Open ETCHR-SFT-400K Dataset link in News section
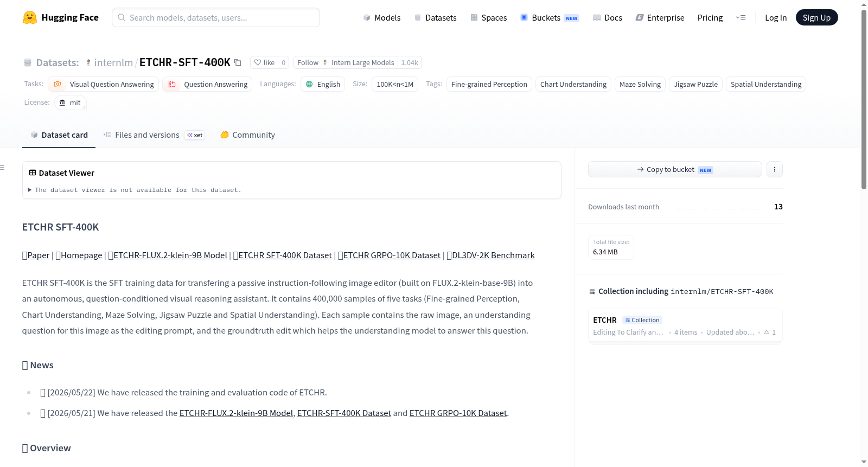 (x=344, y=413)
